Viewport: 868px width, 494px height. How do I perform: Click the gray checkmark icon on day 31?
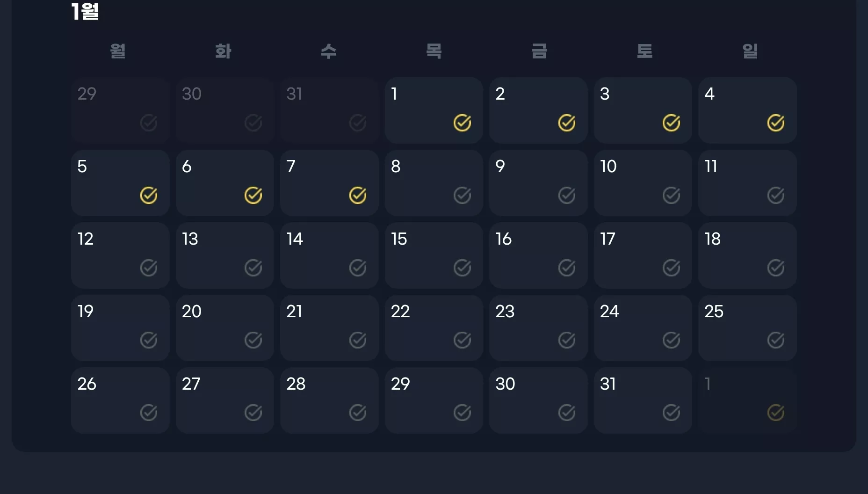click(671, 413)
